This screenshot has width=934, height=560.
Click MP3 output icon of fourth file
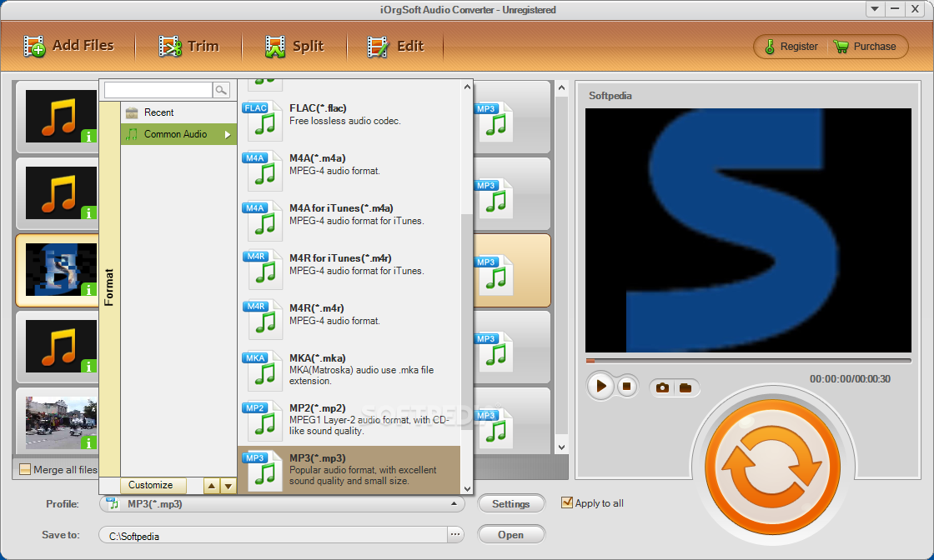pos(494,352)
